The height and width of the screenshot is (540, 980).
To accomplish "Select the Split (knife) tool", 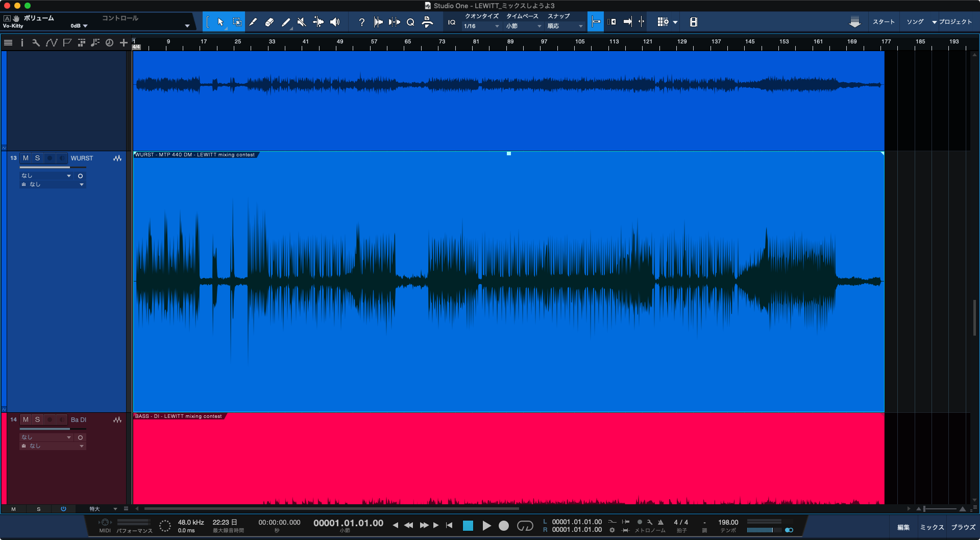I will [253, 22].
